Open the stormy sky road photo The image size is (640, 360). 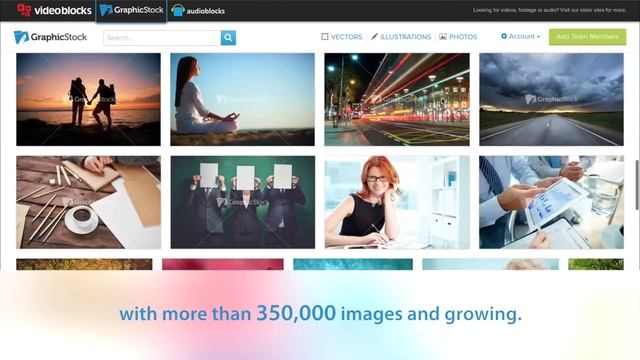[551, 99]
